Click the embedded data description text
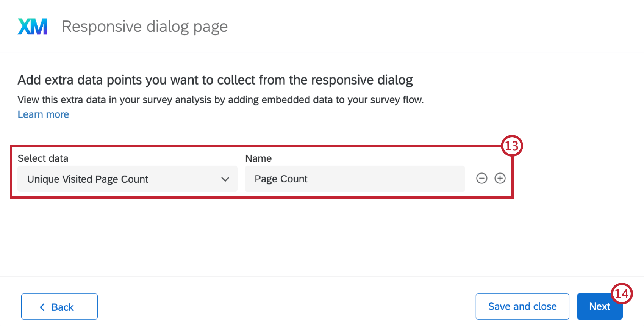Screen dimensions: 644x326 click(220, 100)
